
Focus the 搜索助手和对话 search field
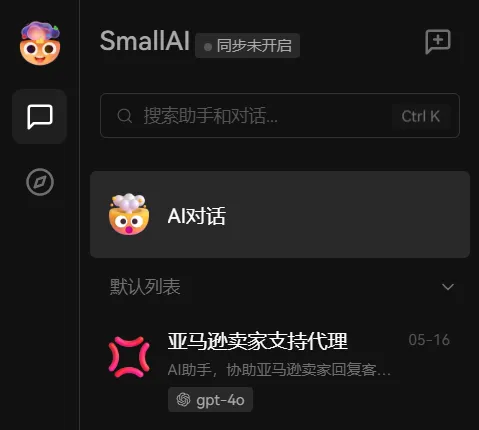point(280,116)
